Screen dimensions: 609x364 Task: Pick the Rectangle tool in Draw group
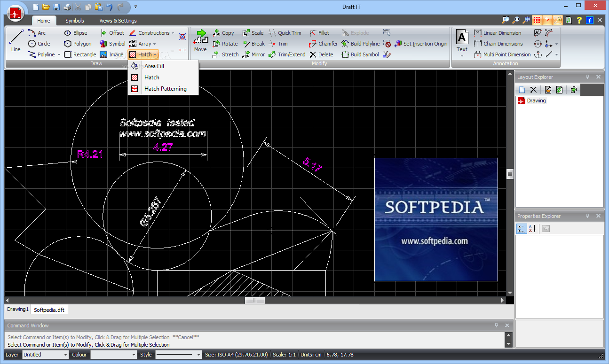tap(80, 54)
